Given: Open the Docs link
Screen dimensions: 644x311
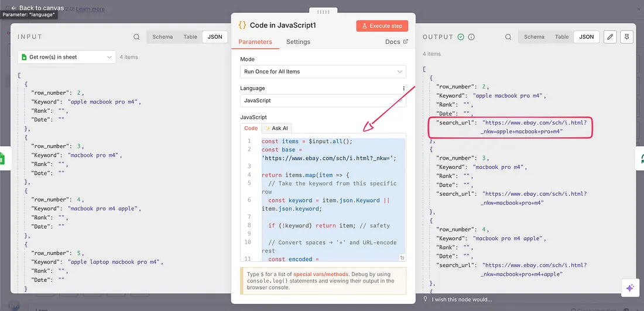Looking at the screenshot, I should pyautogui.click(x=396, y=42).
